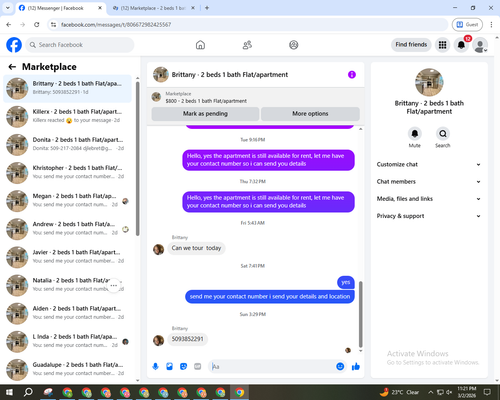Click the chat message scrollbar

pyautogui.click(x=360, y=314)
